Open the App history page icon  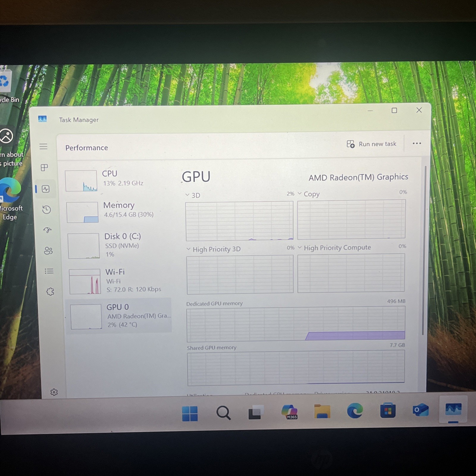pos(46,210)
